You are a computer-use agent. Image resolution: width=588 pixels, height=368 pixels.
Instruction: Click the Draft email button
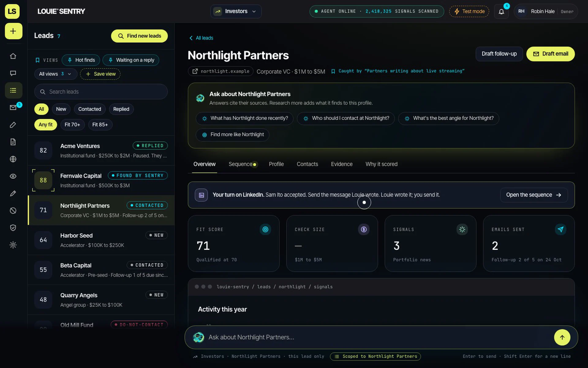[x=550, y=54]
